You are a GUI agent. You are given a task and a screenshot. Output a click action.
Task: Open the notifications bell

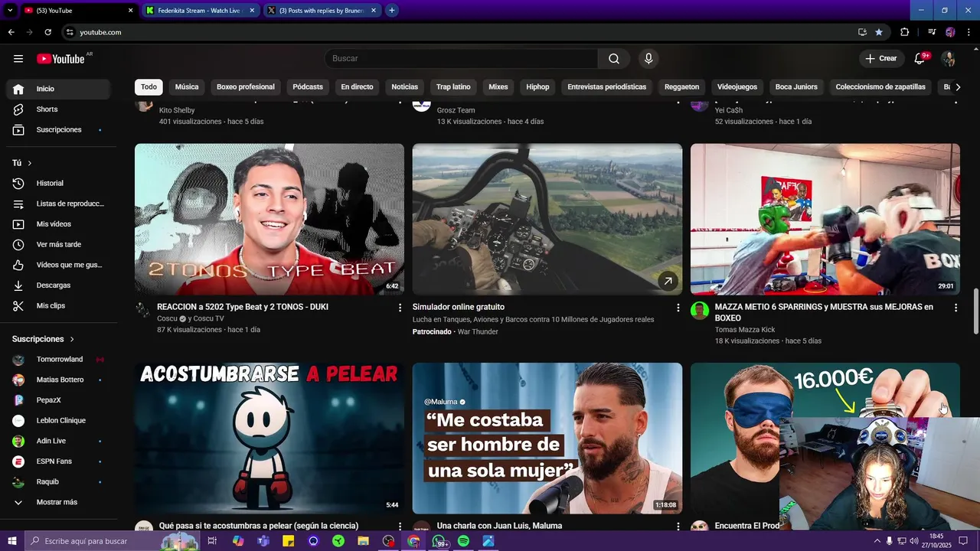[920, 59]
